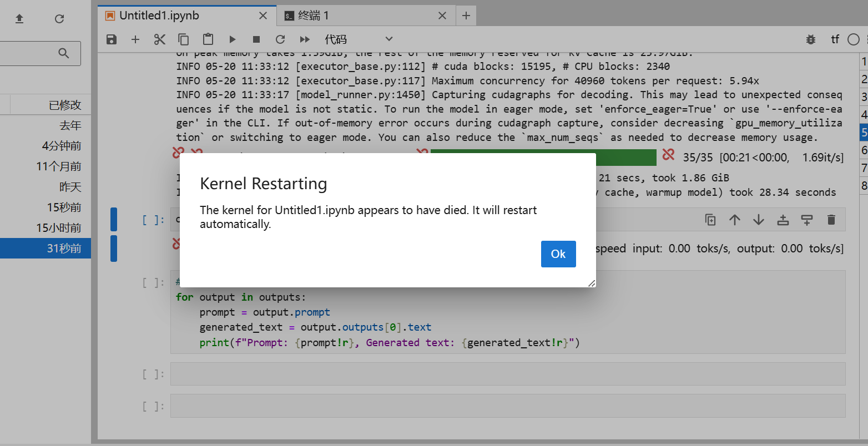
Task: Close the 终端 1 tab
Action: click(442, 16)
